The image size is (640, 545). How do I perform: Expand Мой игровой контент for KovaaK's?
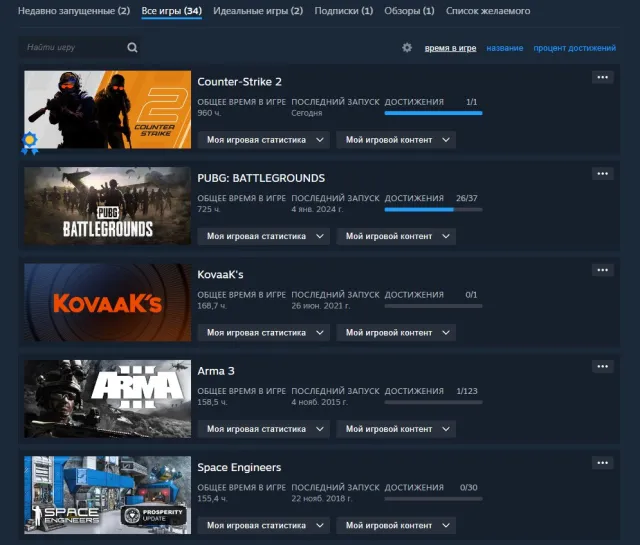coord(396,333)
